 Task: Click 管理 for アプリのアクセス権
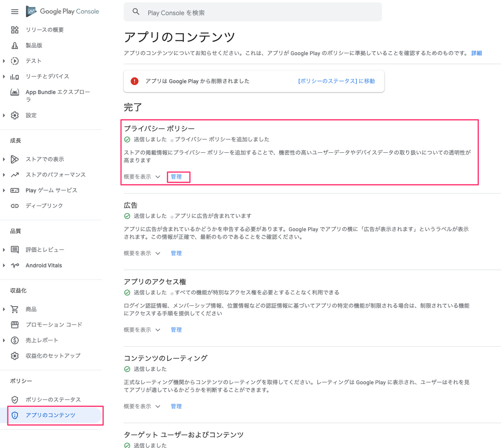tap(176, 330)
